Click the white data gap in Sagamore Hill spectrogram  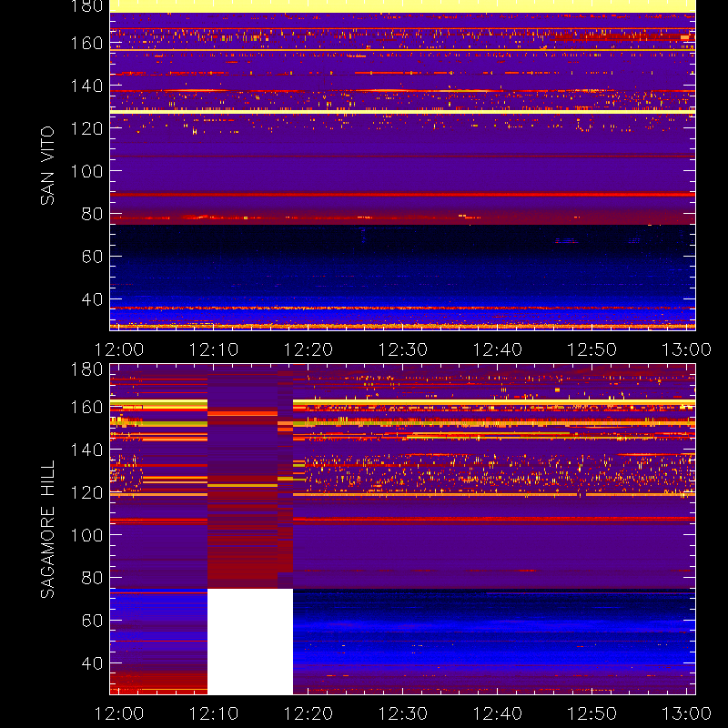(x=250, y=642)
